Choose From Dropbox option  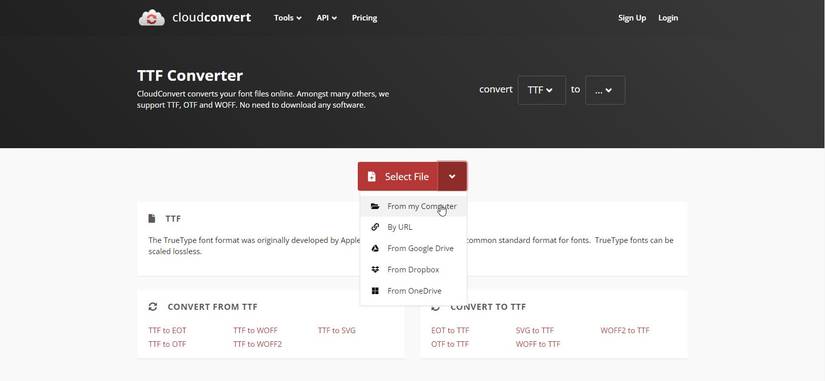[x=413, y=269]
